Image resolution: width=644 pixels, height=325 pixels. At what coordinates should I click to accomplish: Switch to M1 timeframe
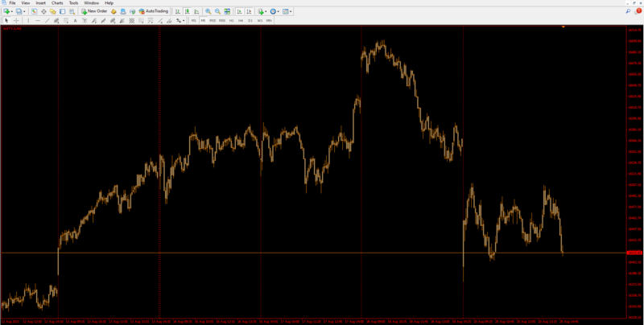[x=193, y=21]
